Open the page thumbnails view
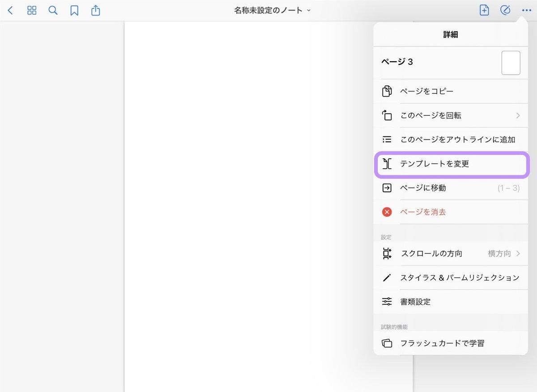Viewport: 537px width, 392px height. click(31, 10)
